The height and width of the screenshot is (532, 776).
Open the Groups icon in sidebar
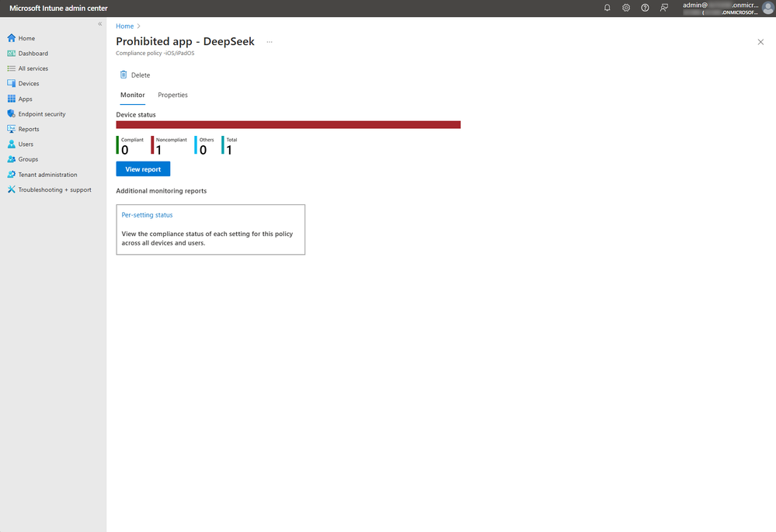[12, 159]
